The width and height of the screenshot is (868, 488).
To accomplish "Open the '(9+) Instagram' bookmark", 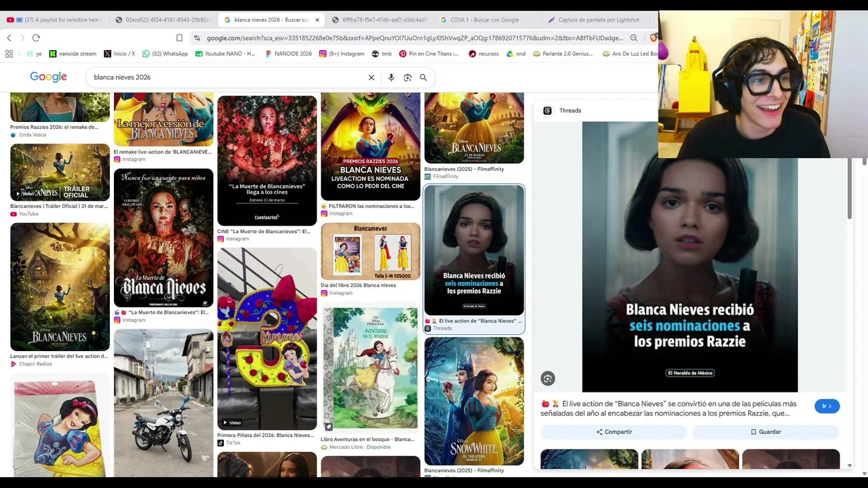I will coord(342,54).
